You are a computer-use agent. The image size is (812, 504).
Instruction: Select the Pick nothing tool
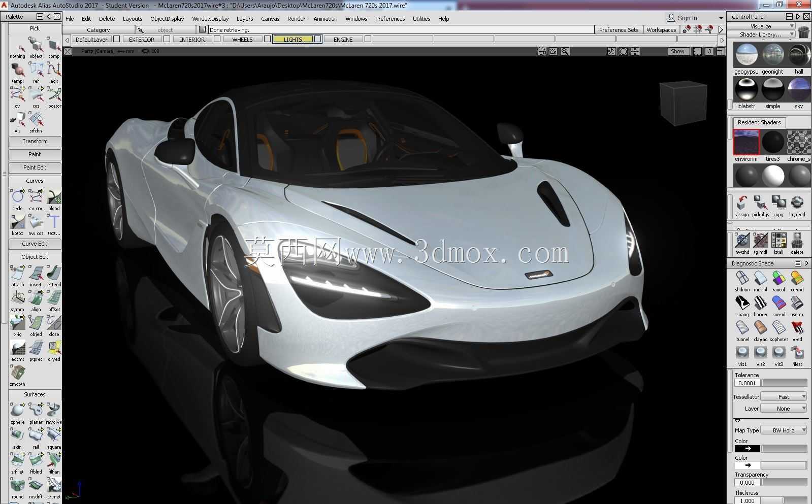coord(17,48)
